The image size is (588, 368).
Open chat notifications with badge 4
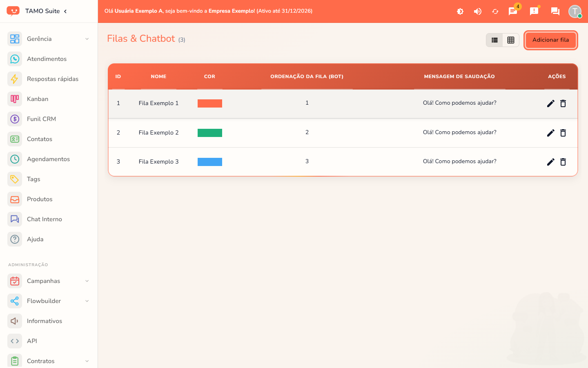click(x=513, y=11)
